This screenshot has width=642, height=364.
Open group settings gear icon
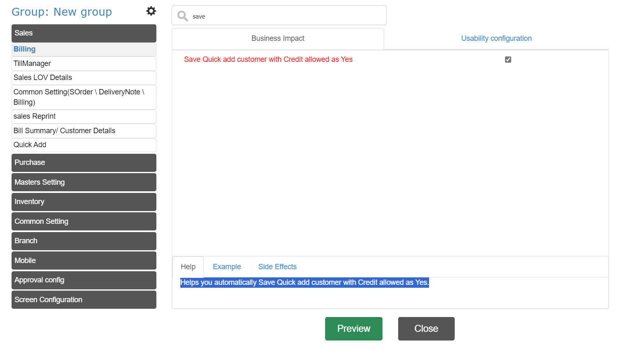pos(151,11)
